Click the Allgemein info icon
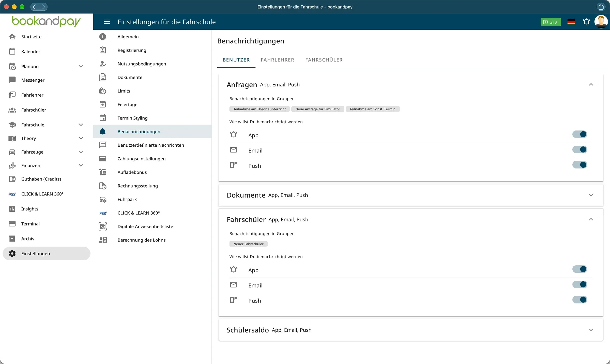 (x=103, y=37)
